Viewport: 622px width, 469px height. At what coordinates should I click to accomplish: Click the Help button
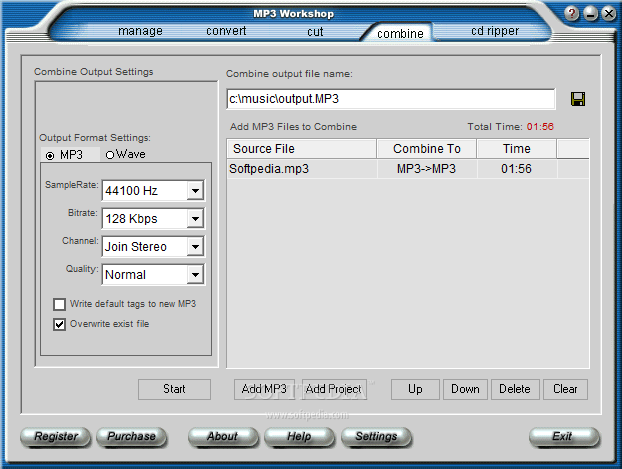tap(299, 437)
